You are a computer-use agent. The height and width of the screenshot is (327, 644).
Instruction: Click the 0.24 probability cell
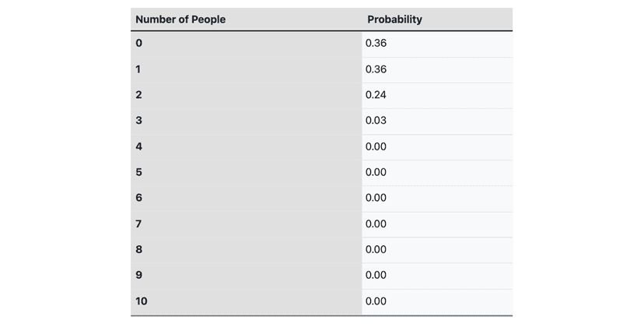[x=376, y=95]
